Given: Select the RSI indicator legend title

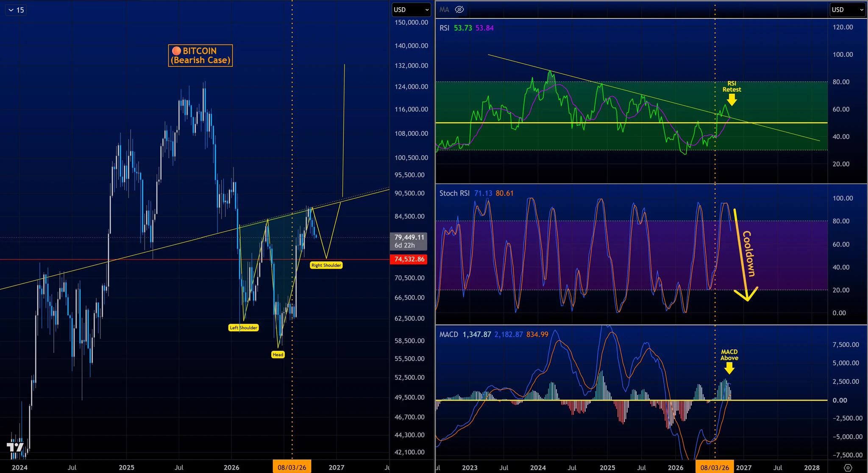Looking at the screenshot, I should 444,28.
